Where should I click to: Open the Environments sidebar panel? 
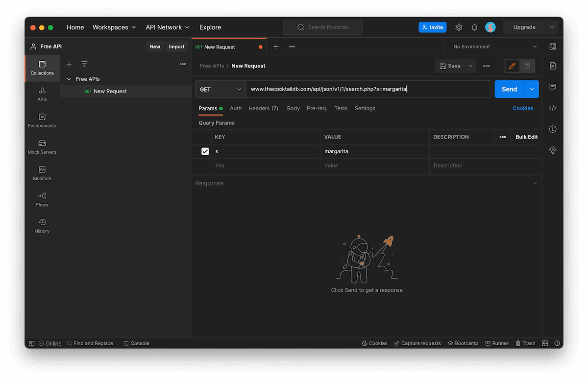(42, 121)
